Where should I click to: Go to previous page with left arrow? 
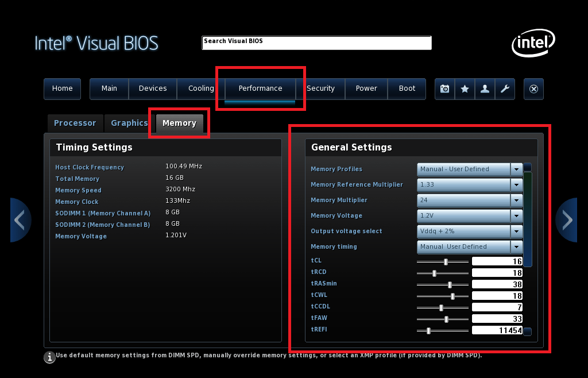point(20,220)
